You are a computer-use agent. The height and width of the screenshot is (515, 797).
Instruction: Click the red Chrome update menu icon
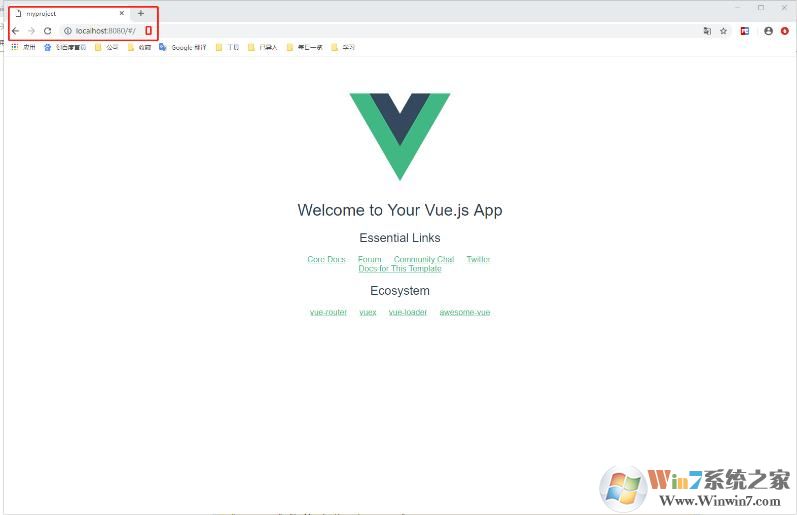tap(784, 31)
